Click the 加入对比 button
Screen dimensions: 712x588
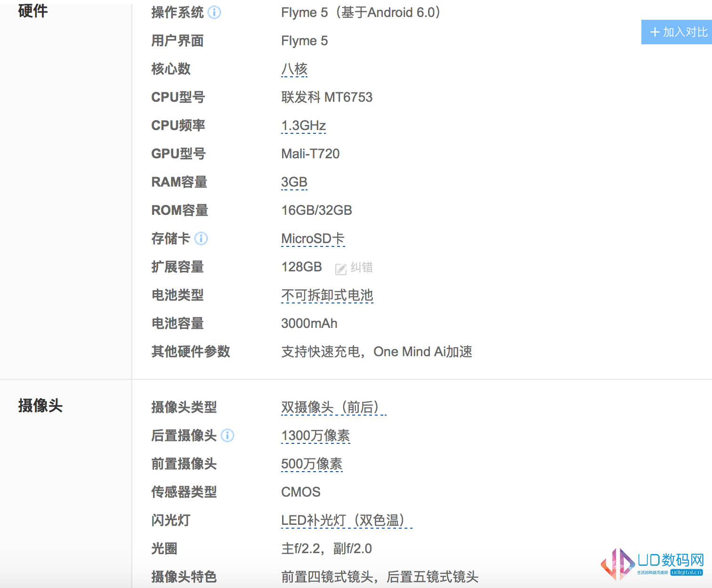(677, 32)
